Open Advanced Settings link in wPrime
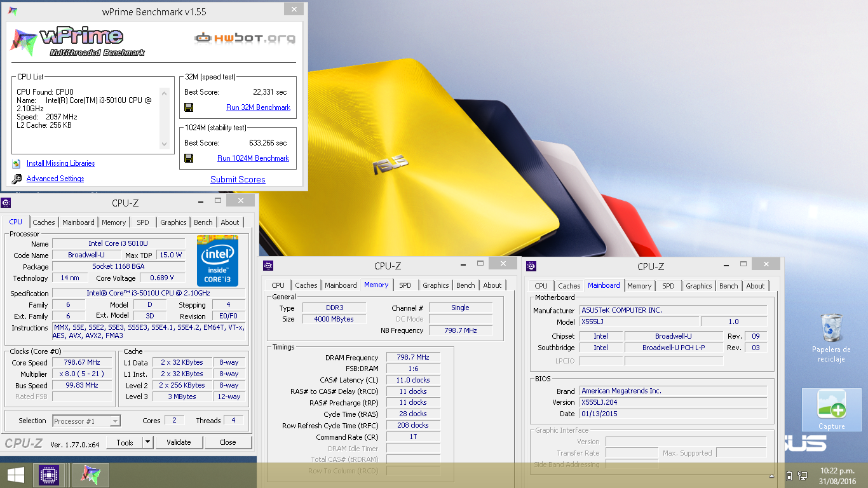 click(55, 179)
